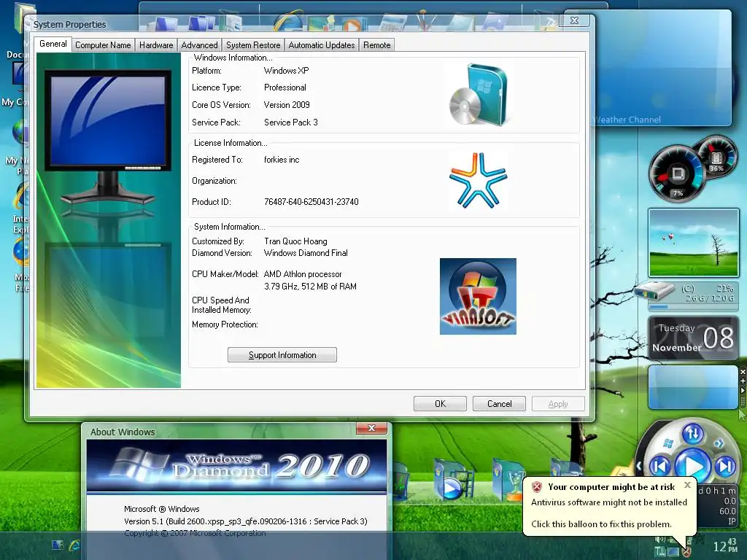Open the CPU meter gadget
This screenshot has height=560, width=747.
click(676, 175)
